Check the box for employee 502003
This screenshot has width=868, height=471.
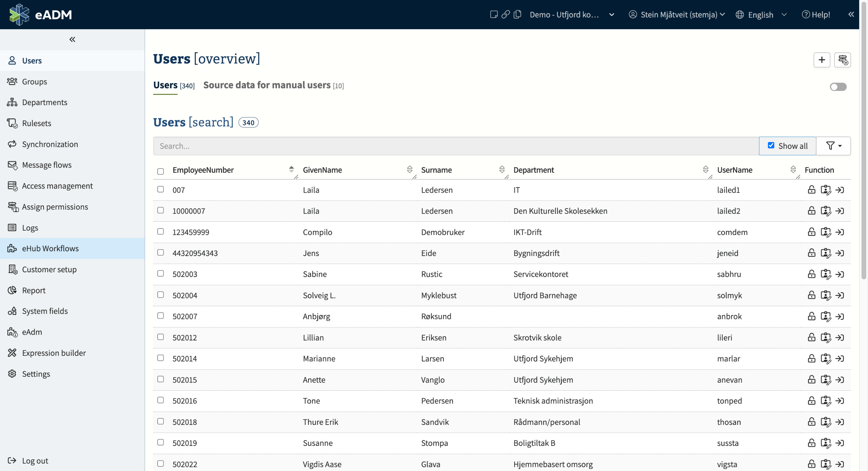point(161,274)
